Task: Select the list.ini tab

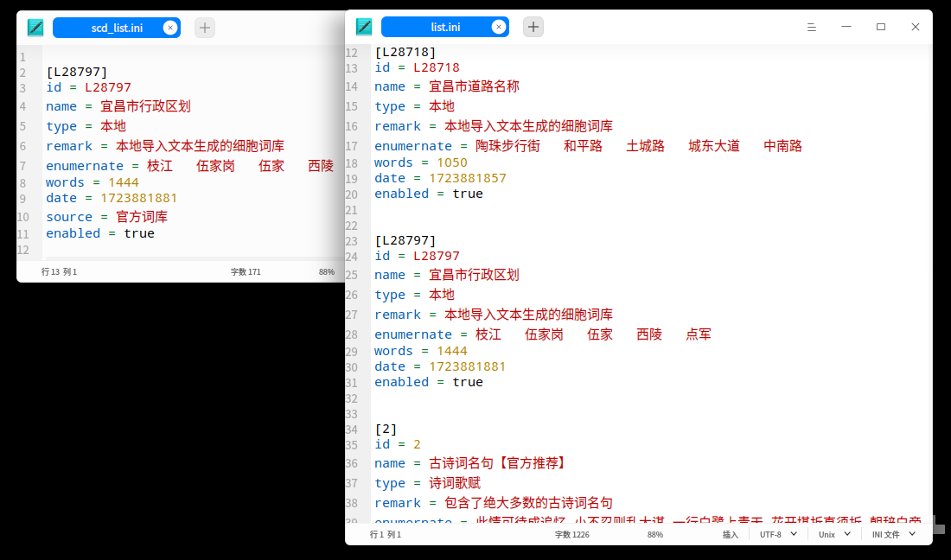Action: pyautogui.click(x=445, y=27)
